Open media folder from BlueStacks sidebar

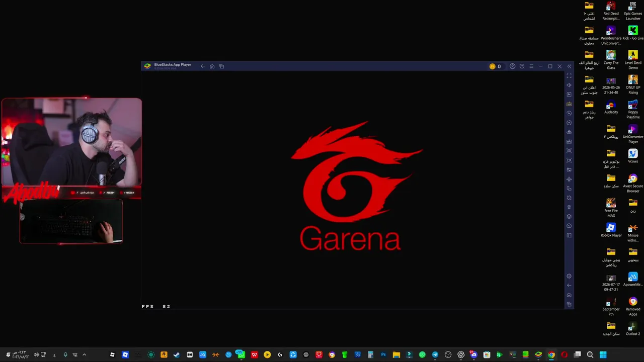pyautogui.click(x=569, y=170)
